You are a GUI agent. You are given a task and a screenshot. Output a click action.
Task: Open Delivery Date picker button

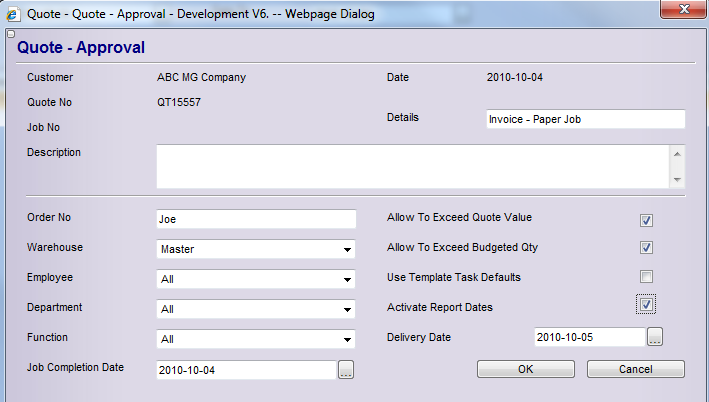(x=655, y=337)
